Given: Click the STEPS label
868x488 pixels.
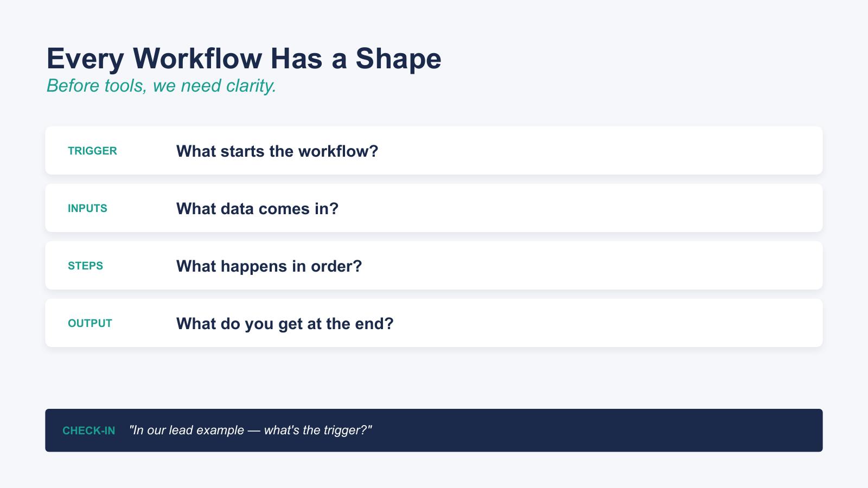Looking at the screenshot, I should click(85, 266).
